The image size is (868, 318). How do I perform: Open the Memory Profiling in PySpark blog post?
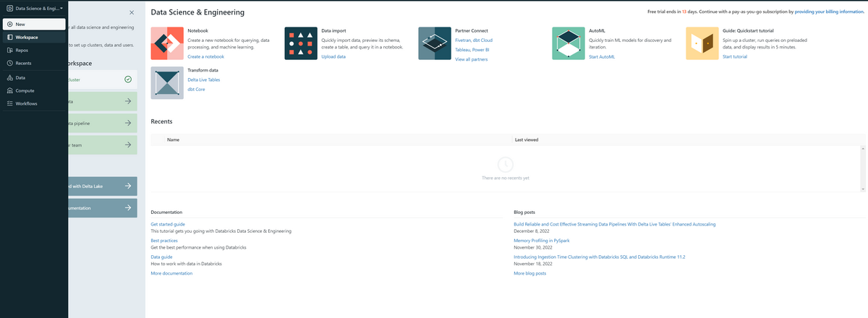pos(543,240)
